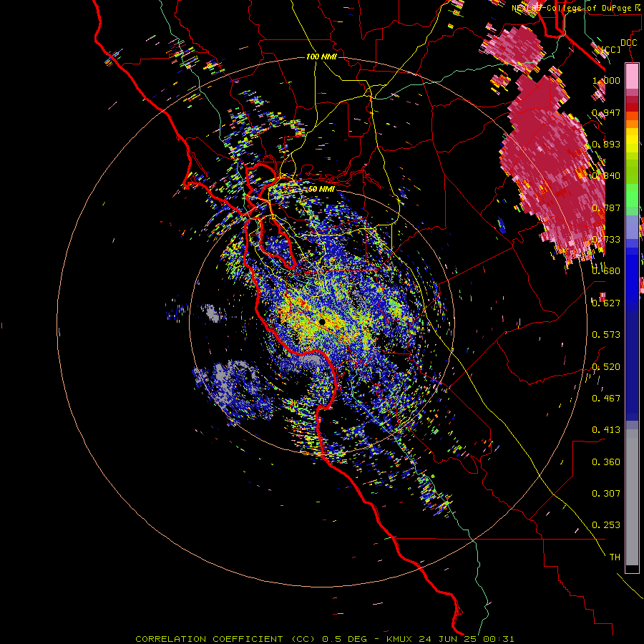644x644 pixels.
Task: Select the 0.787 scale value
Action: tap(606, 208)
